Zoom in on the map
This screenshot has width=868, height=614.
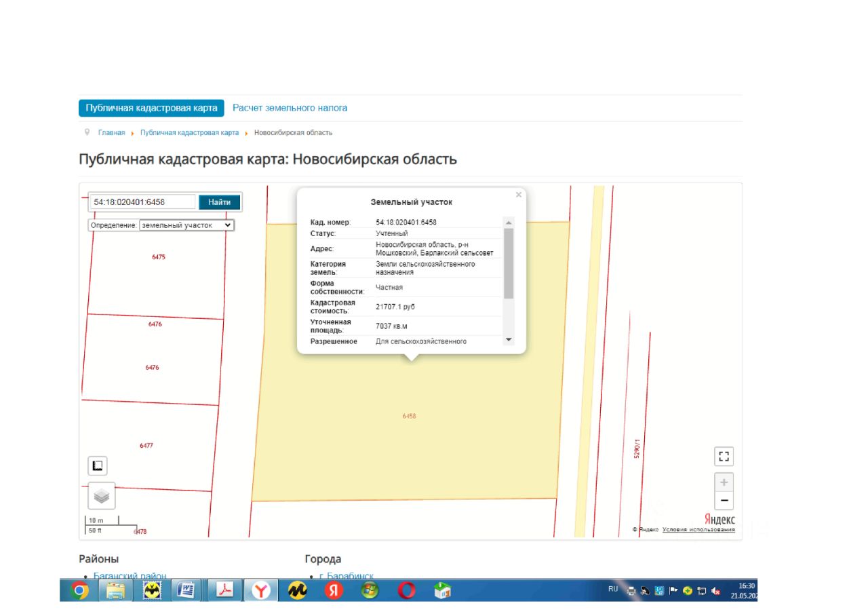point(724,482)
